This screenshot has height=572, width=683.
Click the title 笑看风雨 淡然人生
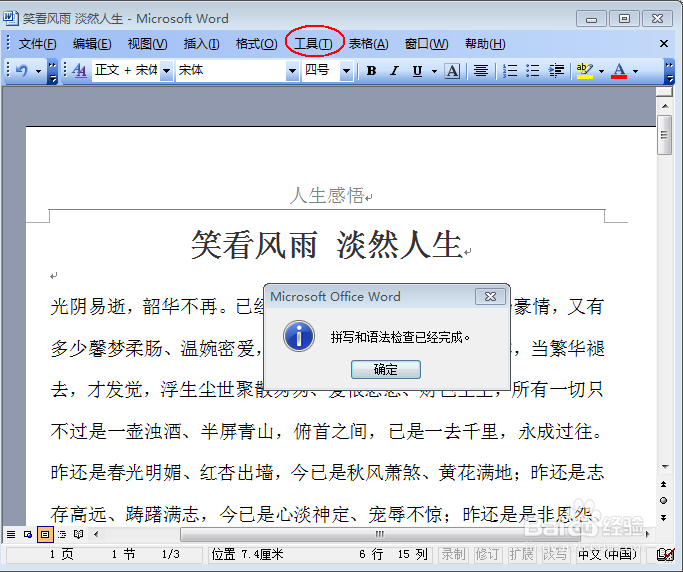point(326,245)
